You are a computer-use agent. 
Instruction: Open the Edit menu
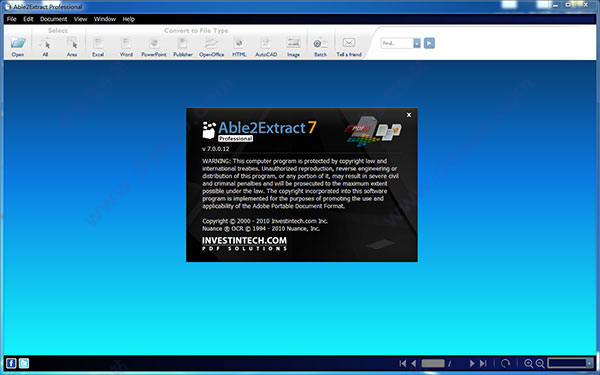tap(28, 19)
